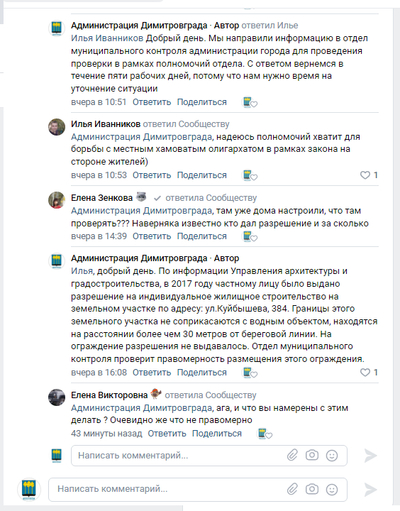Click Поделиться under the 16:08 comment
This screenshot has width=400, height=511.
pos(202,372)
